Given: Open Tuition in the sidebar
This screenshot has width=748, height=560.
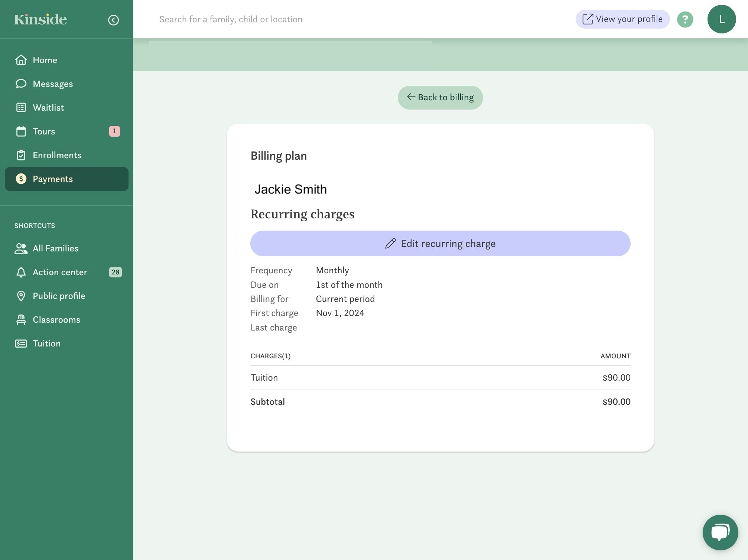Looking at the screenshot, I should pos(46,344).
